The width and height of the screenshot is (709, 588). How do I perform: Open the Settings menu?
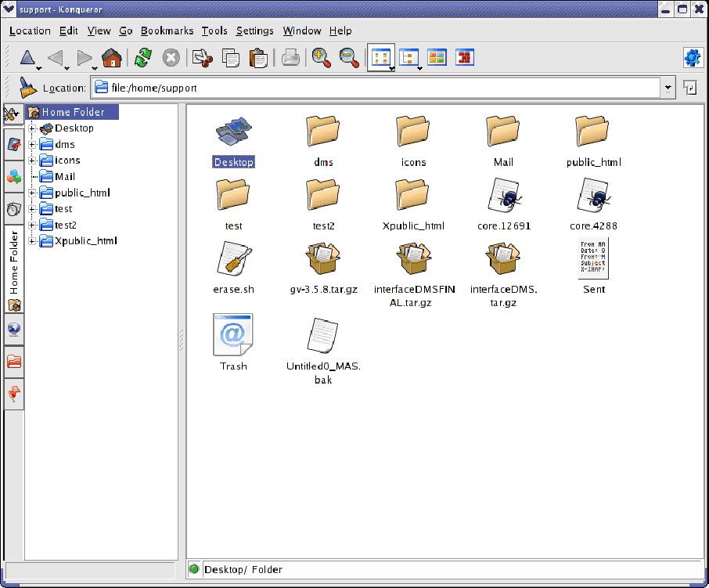[254, 31]
